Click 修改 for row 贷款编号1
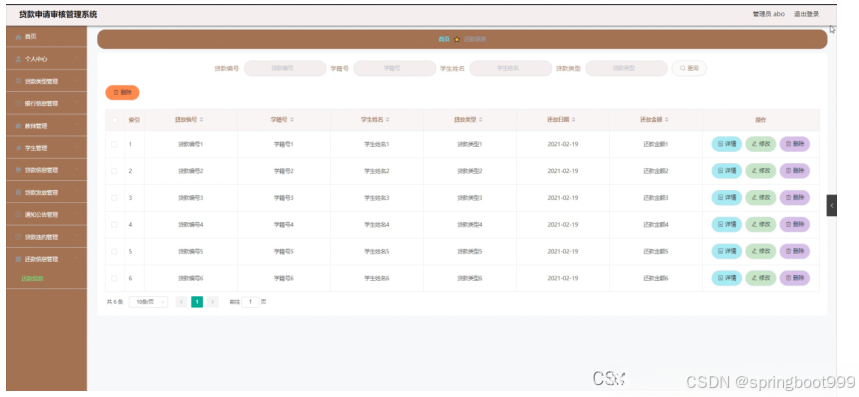859x397 pixels. click(x=760, y=144)
